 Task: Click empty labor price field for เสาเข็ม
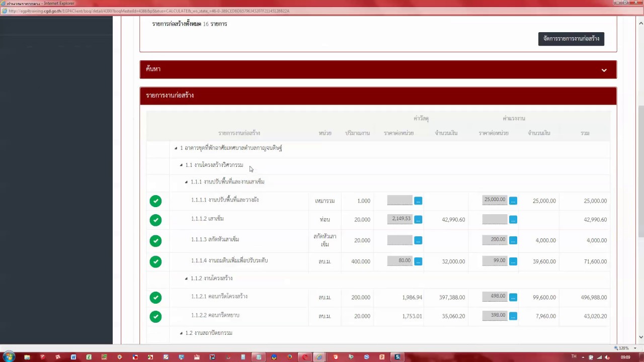click(x=495, y=219)
